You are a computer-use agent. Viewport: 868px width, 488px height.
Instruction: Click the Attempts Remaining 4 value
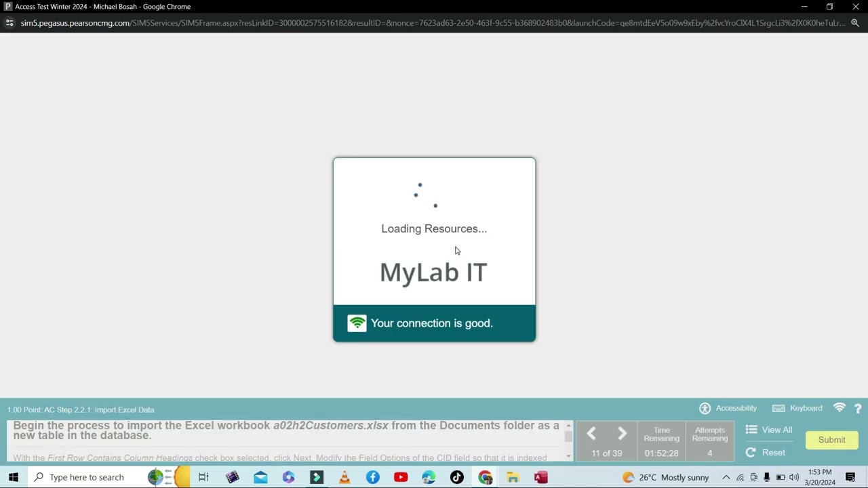pos(710,453)
